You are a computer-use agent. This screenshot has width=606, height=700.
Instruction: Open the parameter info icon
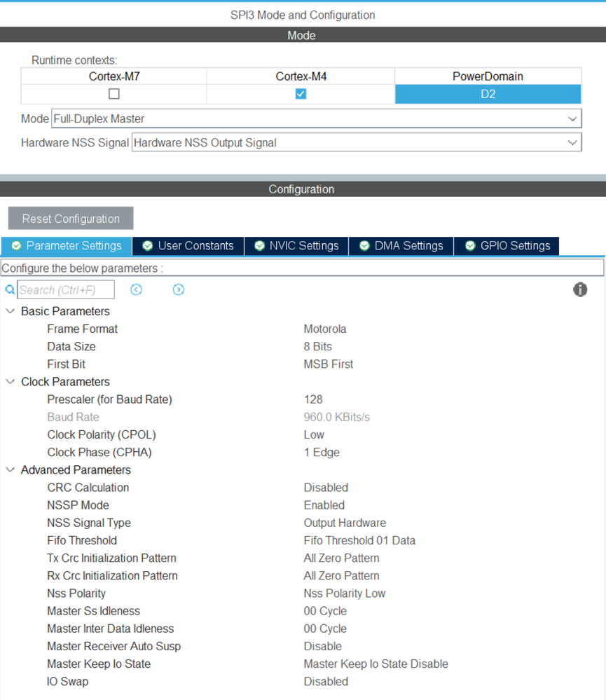(580, 289)
